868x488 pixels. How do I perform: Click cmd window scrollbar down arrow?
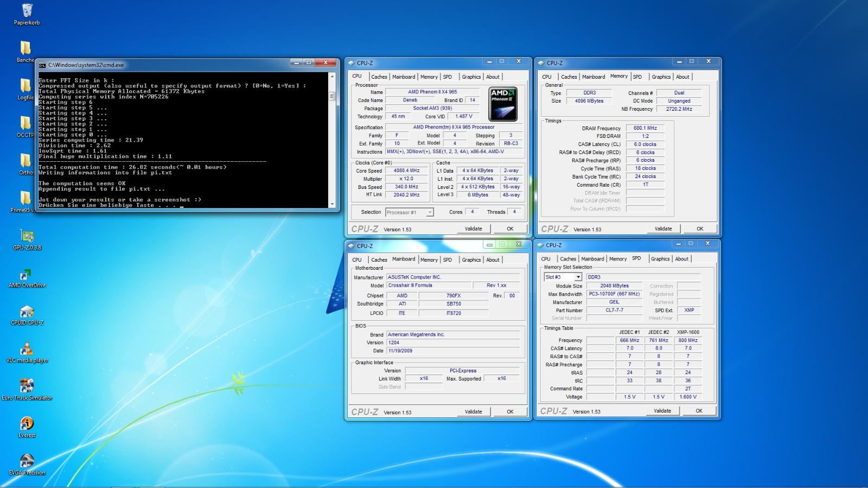pos(332,205)
